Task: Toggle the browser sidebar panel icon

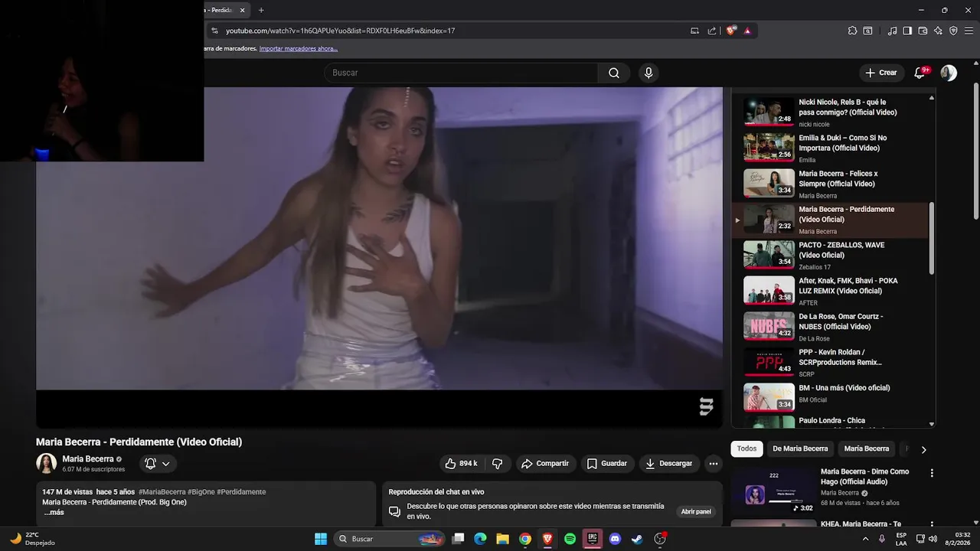Action: coord(907,31)
